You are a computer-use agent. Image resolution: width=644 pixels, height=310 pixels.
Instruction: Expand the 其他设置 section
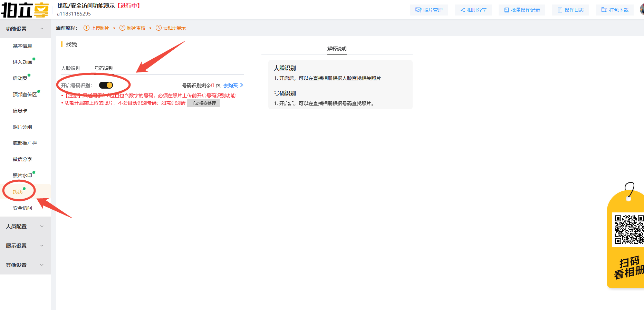[x=25, y=265]
